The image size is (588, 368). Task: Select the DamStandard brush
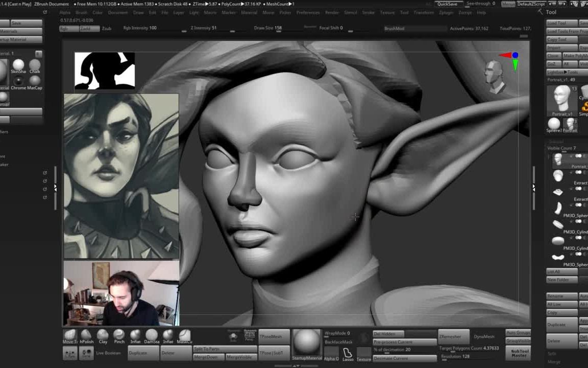click(152, 336)
